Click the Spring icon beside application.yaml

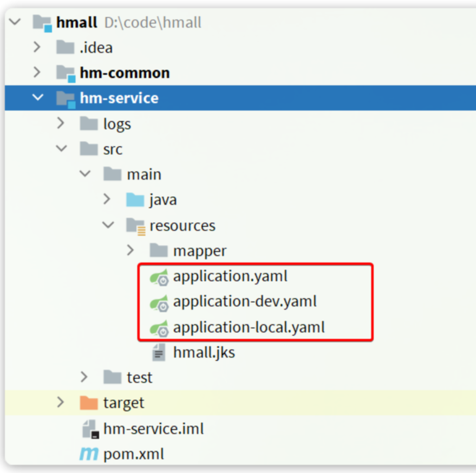pos(160,277)
